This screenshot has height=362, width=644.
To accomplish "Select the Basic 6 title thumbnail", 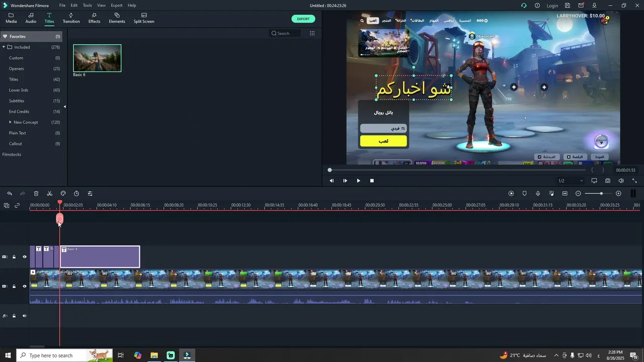I will 97,58.
